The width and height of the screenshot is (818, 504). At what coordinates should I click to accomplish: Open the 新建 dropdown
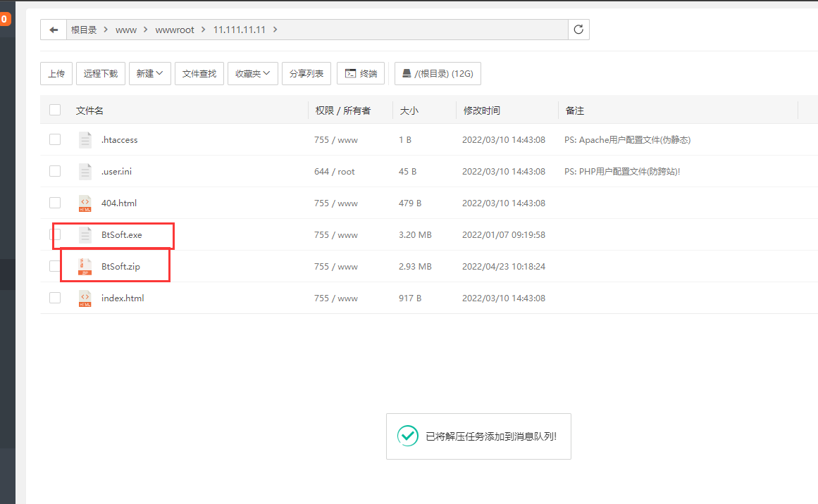[x=150, y=73]
